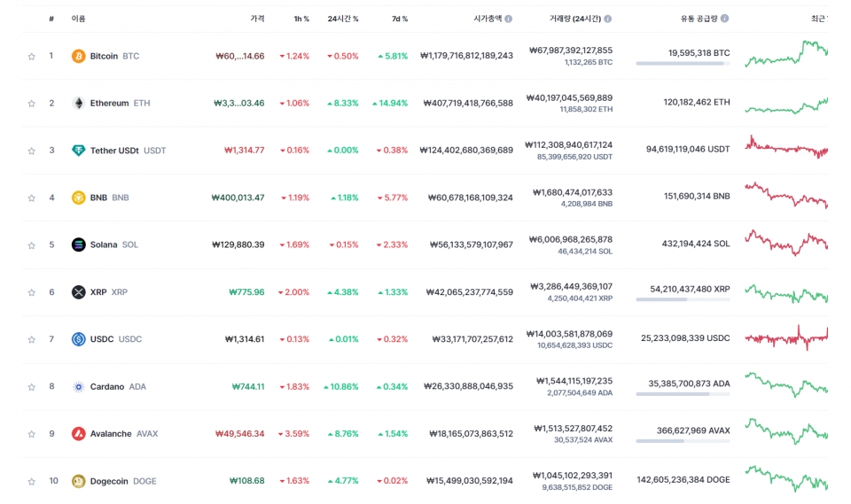Viewport: 851px width, 504px height.
Task: Open the Tether USDt 7-day sparkline chart
Action: point(786,148)
